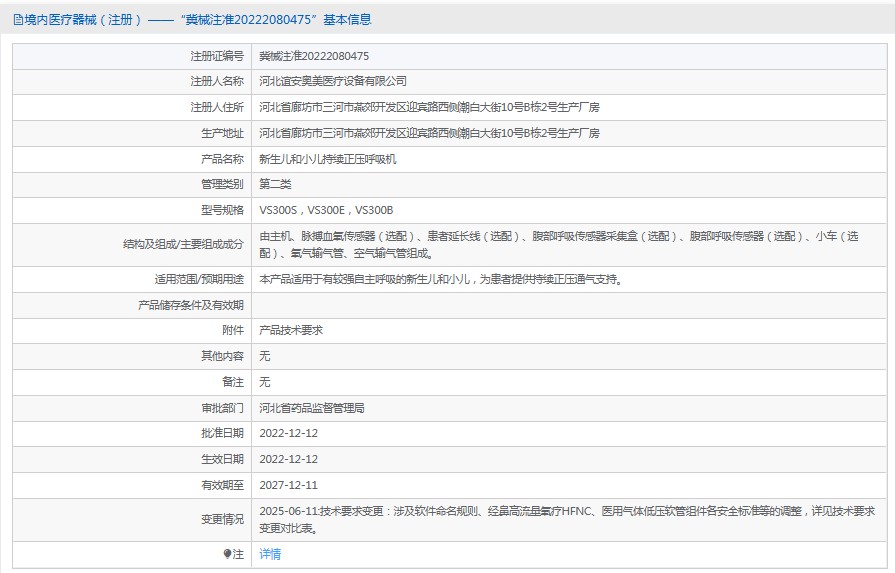Click the registrant name 河北谊安奥美医疗设备有限公司
This screenshot has width=895, height=573.
pos(333,81)
